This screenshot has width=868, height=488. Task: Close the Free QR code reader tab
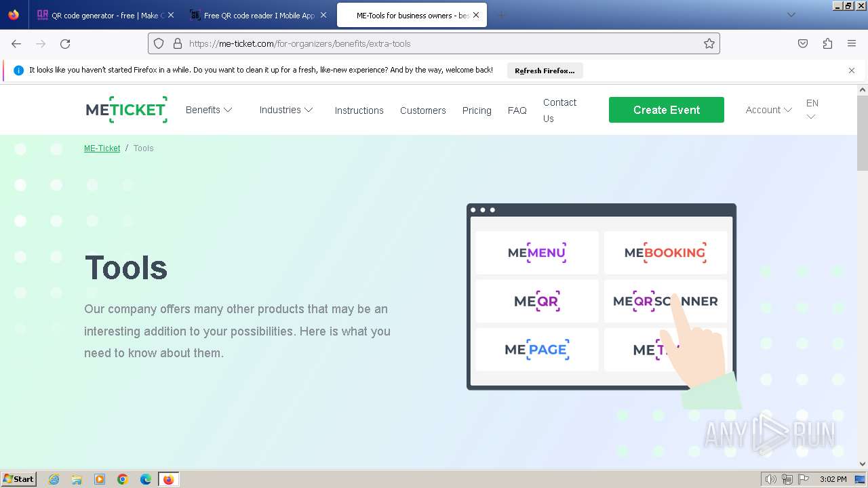tap(323, 15)
